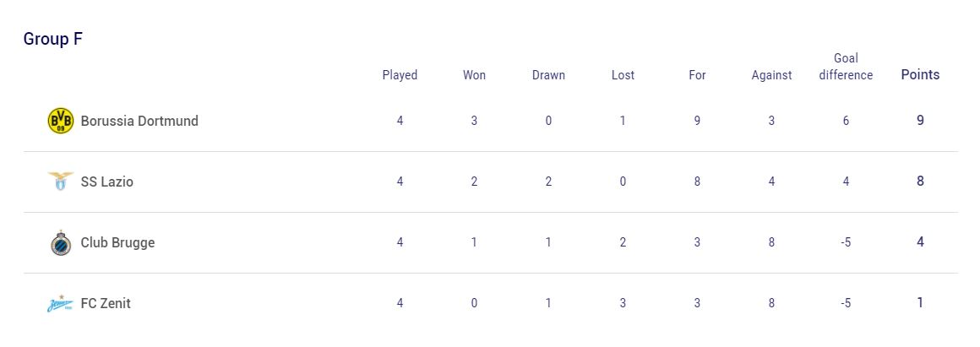Image resolution: width=980 pixels, height=347 pixels.
Task: Open the SS Lazio team link
Action: (107, 182)
